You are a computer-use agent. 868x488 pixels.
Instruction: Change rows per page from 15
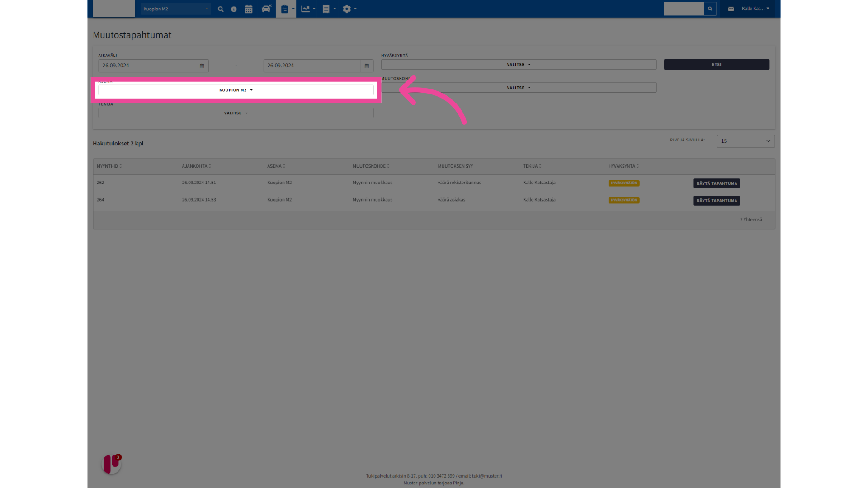tap(745, 141)
